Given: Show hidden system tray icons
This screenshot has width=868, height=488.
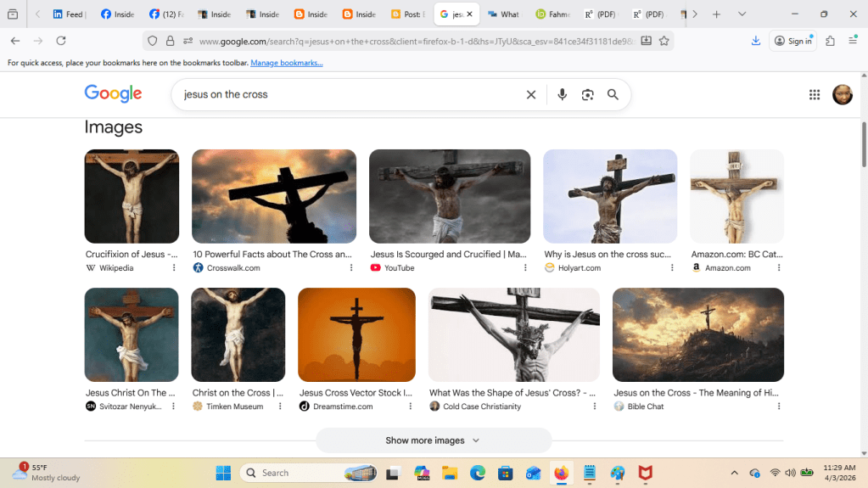Looking at the screenshot, I should tap(734, 473).
